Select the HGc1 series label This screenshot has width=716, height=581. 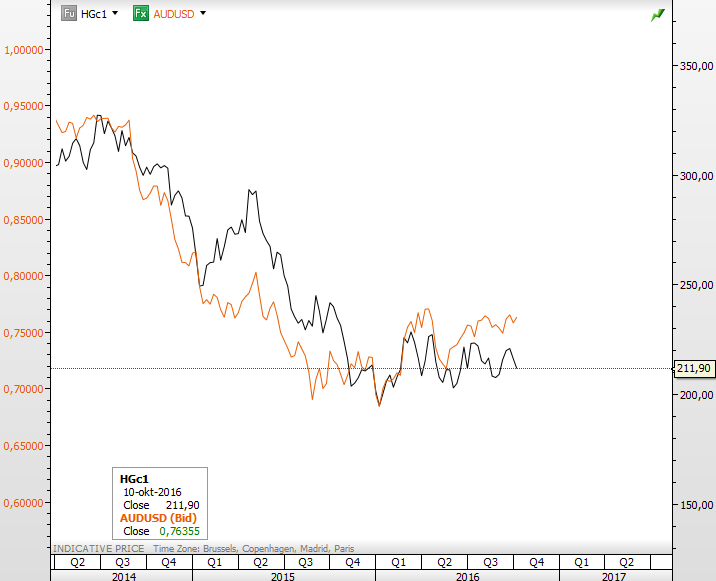click(95, 14)
